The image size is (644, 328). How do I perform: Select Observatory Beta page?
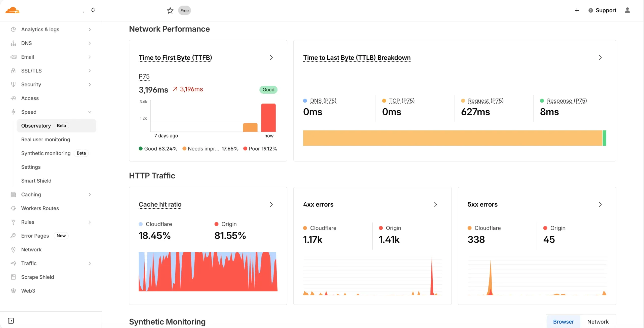[x=56, y=126]
